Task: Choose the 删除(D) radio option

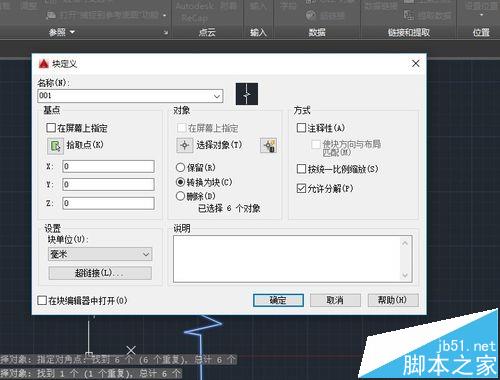Action: point(180,196)
